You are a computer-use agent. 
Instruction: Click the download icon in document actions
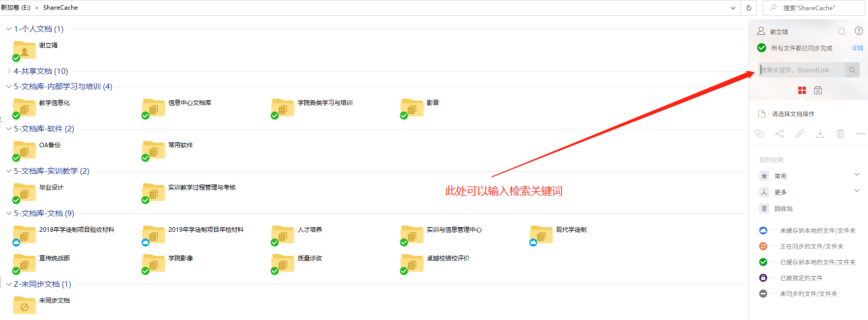(x=820, y=134)
